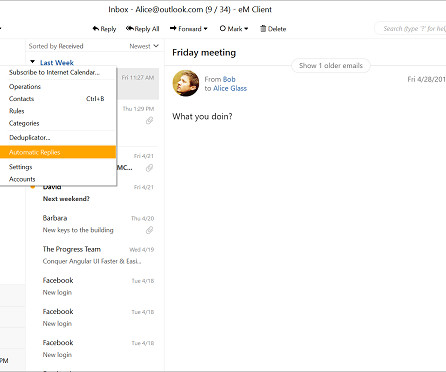Open Accounts from the menu
The width and height of the screenshot is (446, 372).
coord(58,179)
